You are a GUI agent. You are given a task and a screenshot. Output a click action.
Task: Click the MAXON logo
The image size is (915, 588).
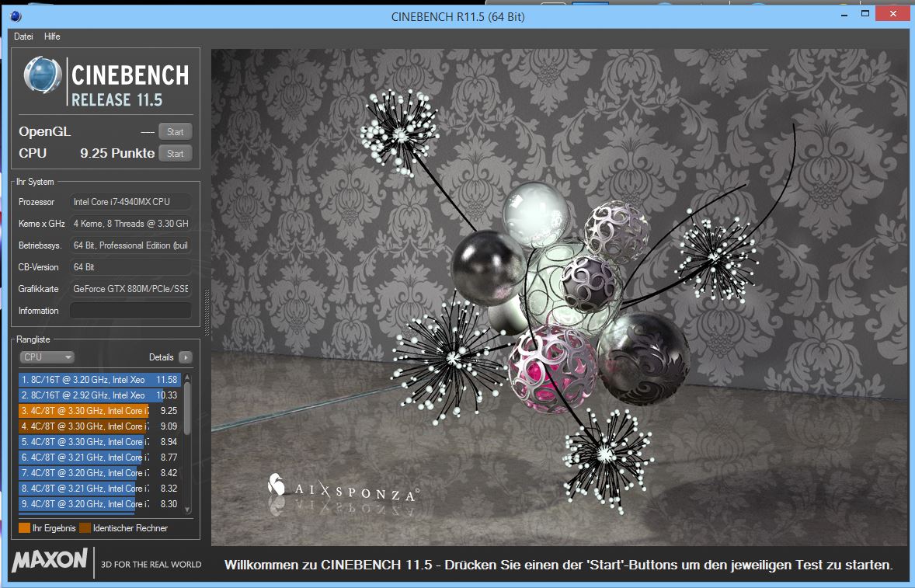(x=49, y=561)
